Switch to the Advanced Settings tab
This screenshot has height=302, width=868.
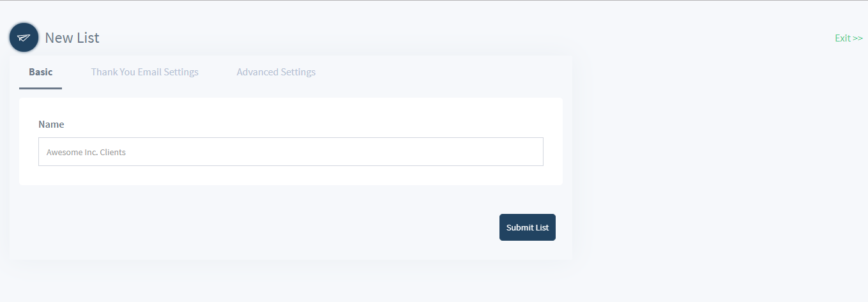[276, 72]
